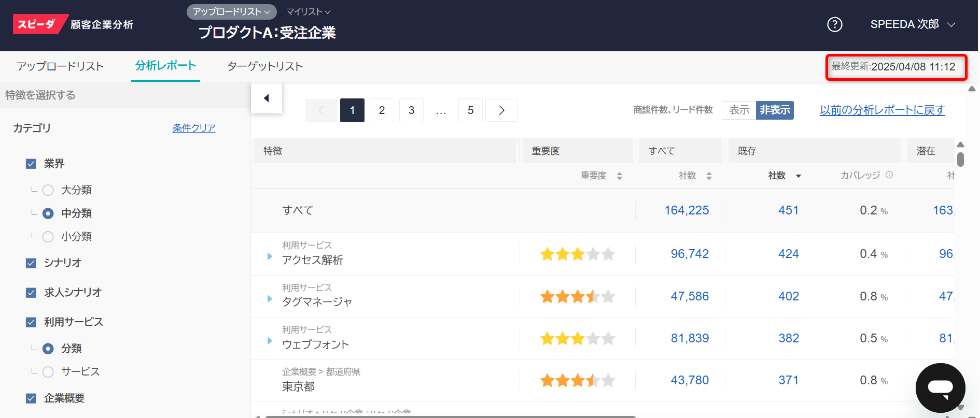Sort by 重要度 column arrows
Viewport: 980px width, 418px height.
(619, 176)
